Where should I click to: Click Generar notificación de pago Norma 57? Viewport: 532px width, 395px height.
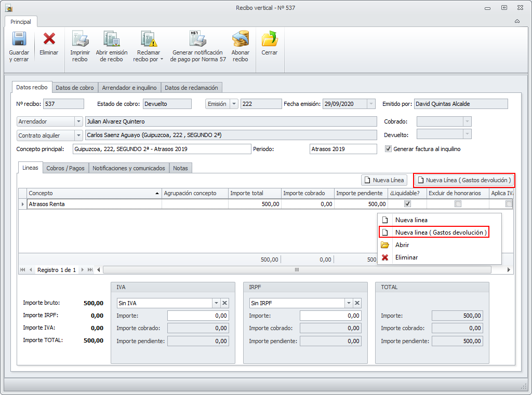point(198,40)
